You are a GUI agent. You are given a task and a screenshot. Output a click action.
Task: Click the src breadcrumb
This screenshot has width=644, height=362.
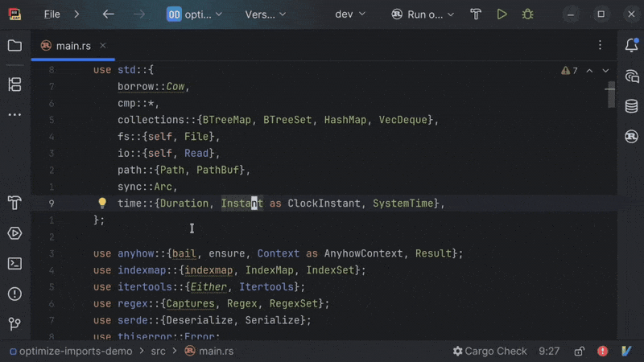click(x=158, y=351)
